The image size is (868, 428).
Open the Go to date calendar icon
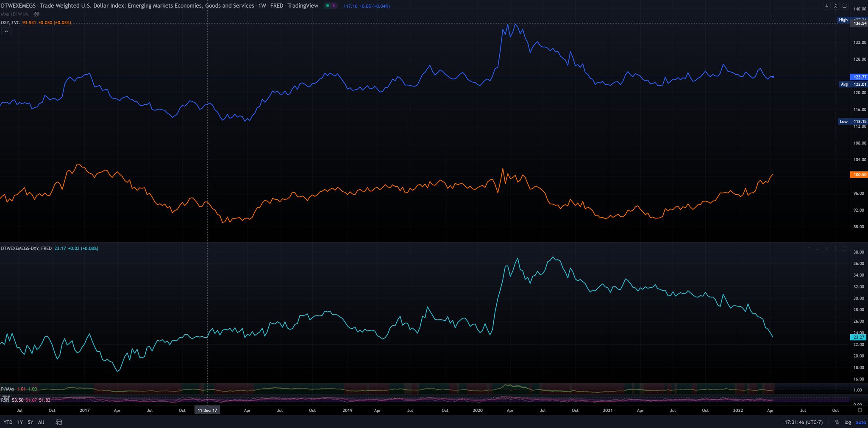[58, 422]
